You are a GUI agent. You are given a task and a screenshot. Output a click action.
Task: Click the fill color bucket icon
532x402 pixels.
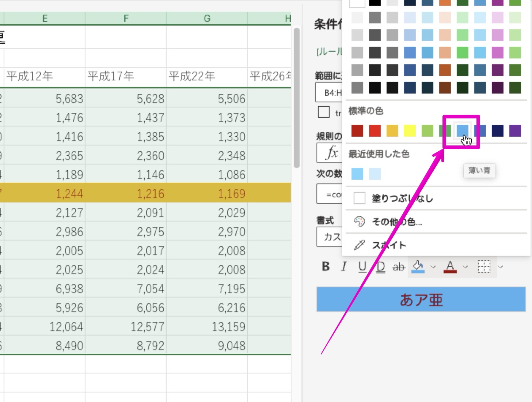point(418,267)
